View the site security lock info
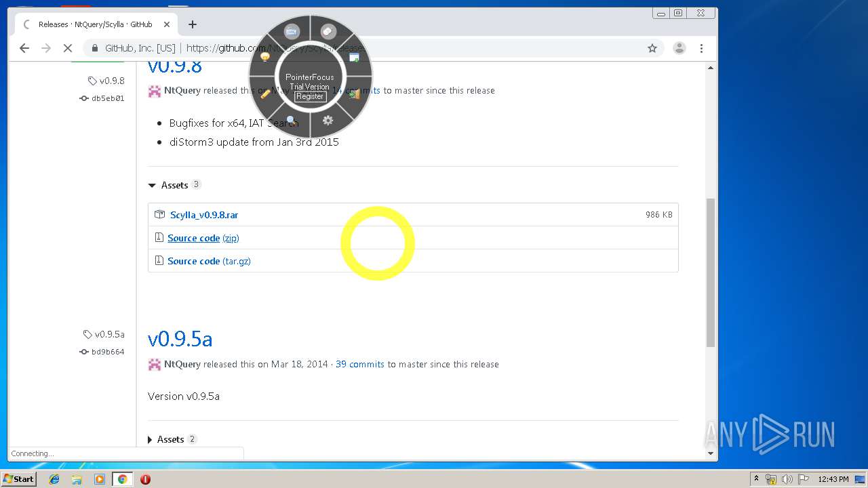This screenshot has width=868, height=488. tap(94, 48)
